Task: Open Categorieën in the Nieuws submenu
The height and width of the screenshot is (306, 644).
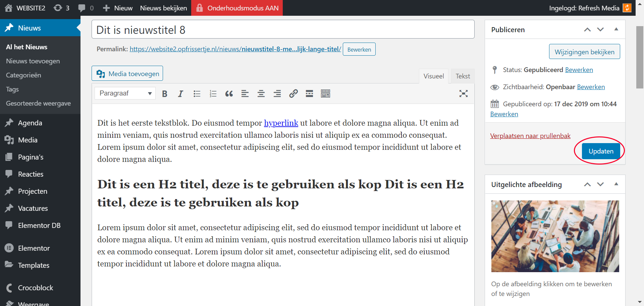Action: 23,75
